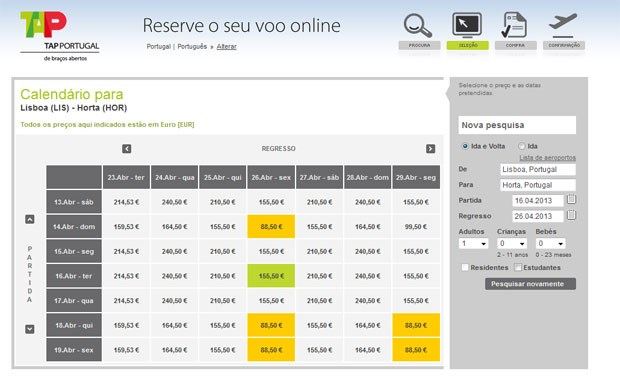Screen dimensions: 620x377
Task: Click the PROCURA step tab
Action: pos(419,45)
